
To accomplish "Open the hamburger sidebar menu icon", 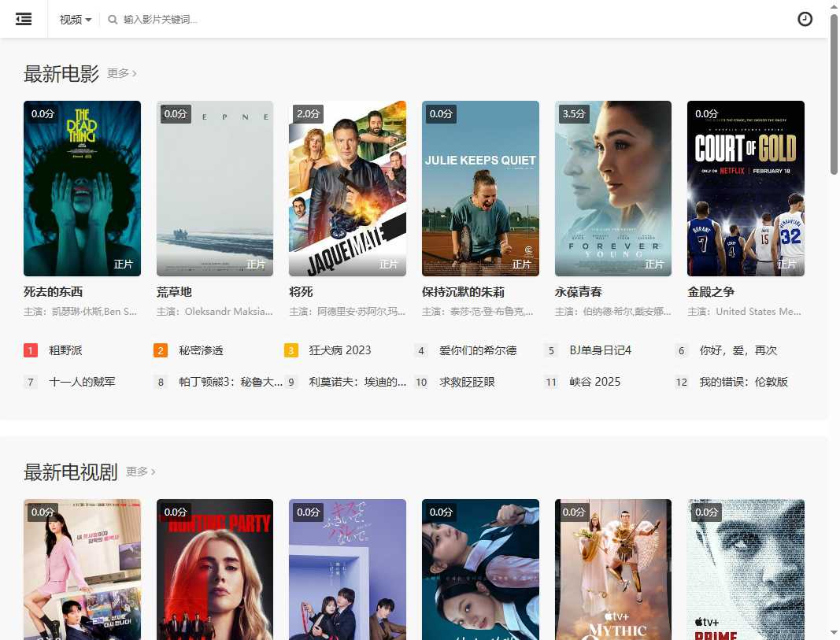I will coord(24,19).
